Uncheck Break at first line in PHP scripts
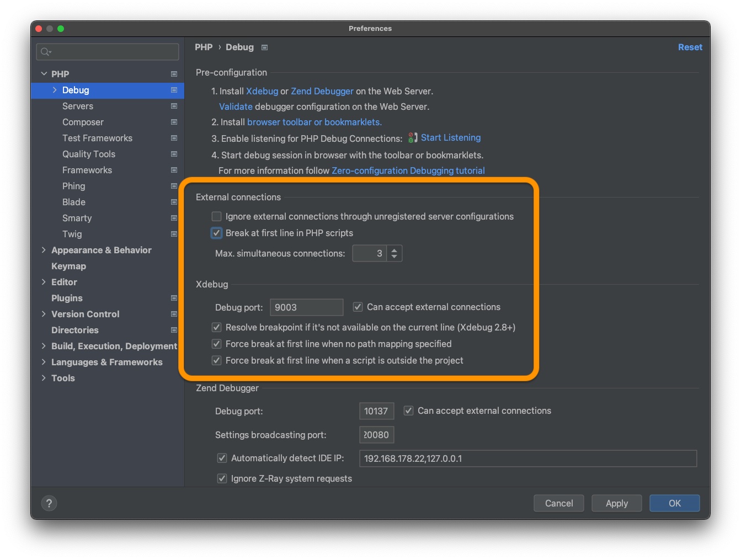741x560 pixels. (216, 233)
